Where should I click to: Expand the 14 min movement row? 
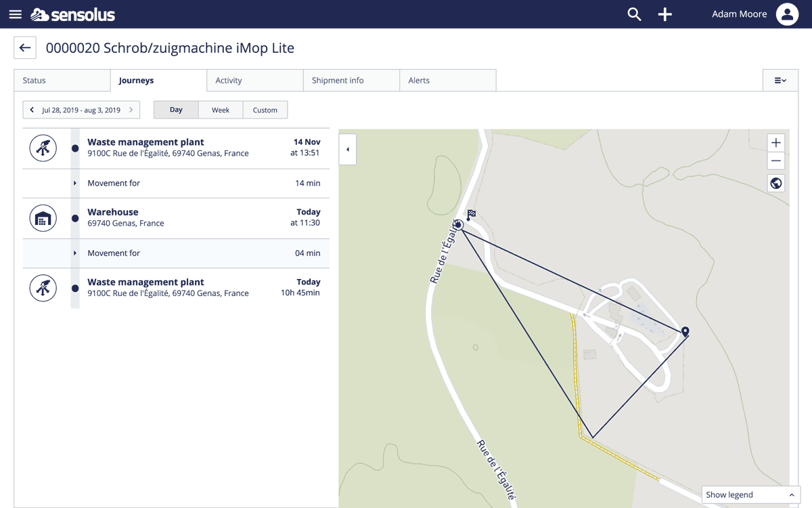[176, 183]
